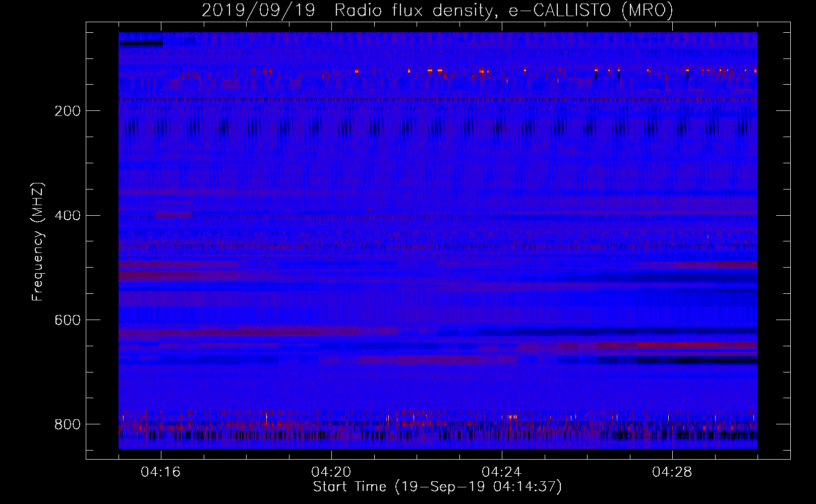Click the 'Frequency (MHZ)' axis label
Viewport: 816px width, 504px height.
point(38,241)
